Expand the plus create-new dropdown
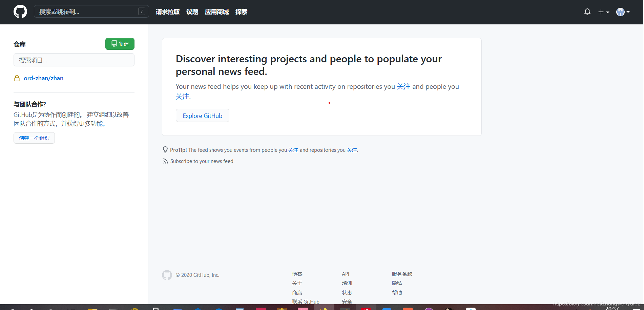Viewport: 644px width, 310px height. click(604, 12)
